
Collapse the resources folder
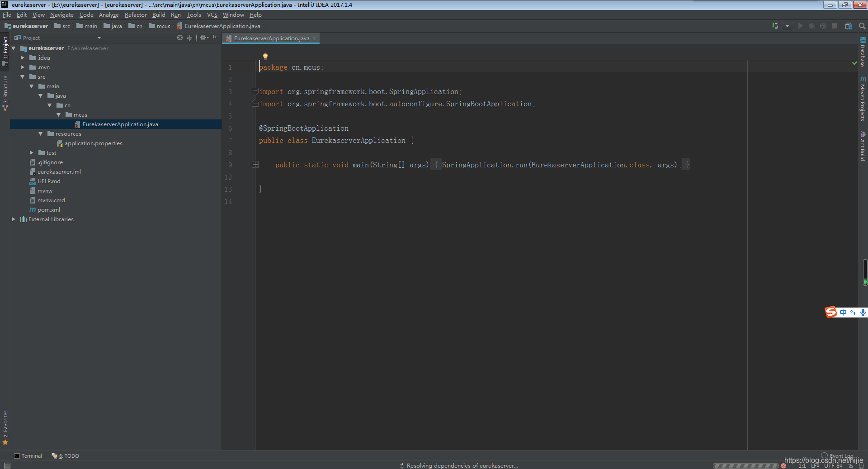[x=41, y=133]
